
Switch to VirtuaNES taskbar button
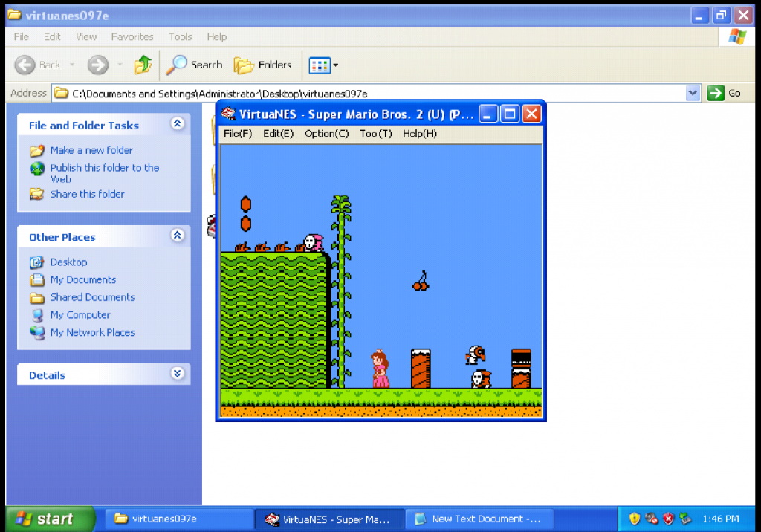point(329,519)
